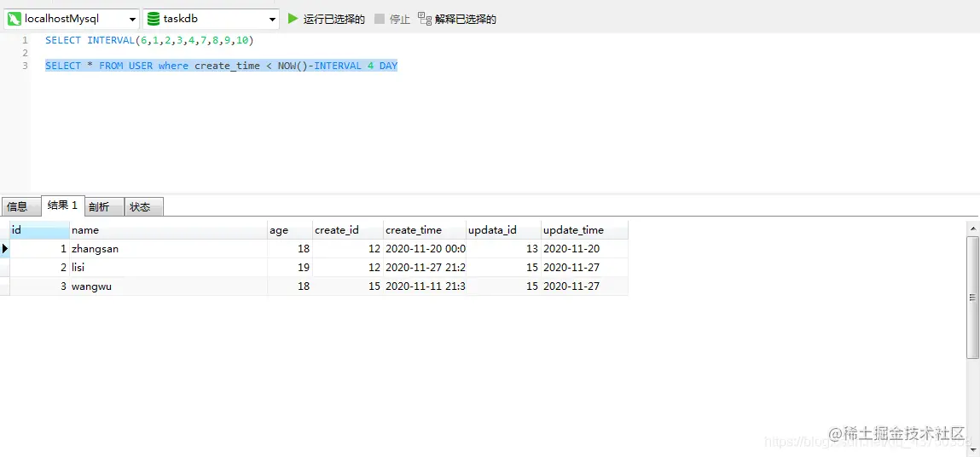
Task: Select the wangwu name cell
Action: pos(168,286)
